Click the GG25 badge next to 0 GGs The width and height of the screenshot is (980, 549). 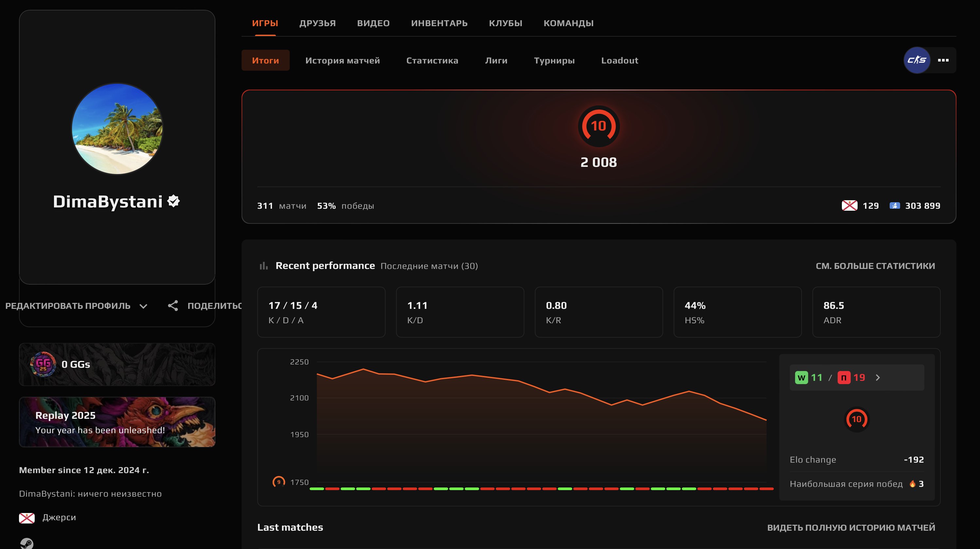(43, 364)
